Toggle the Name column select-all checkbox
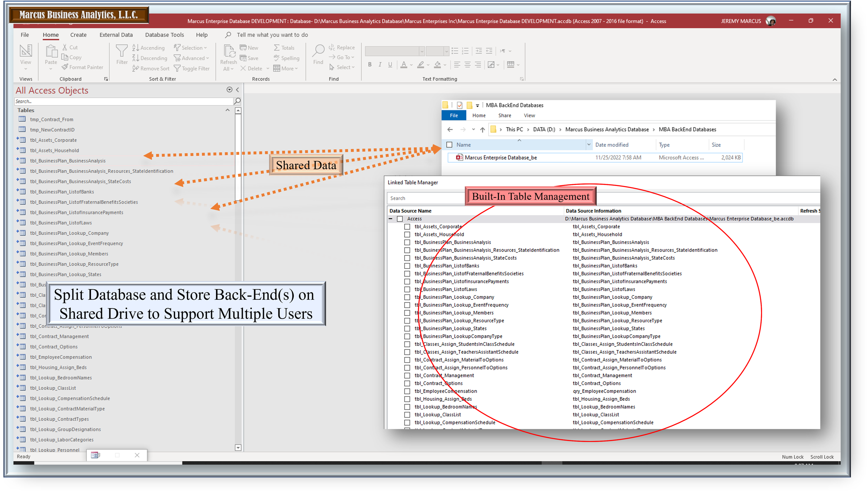868x492 pixels. tap(449, 145)
